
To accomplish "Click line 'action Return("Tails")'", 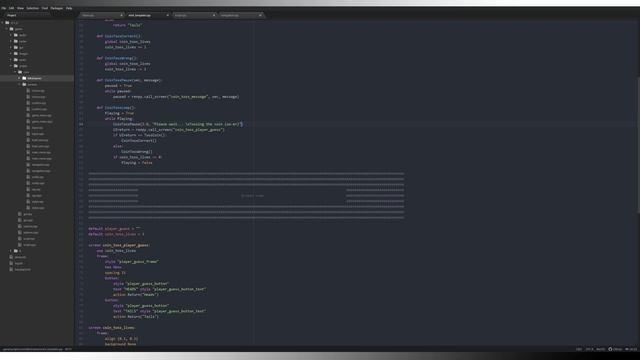I will 136,317.
